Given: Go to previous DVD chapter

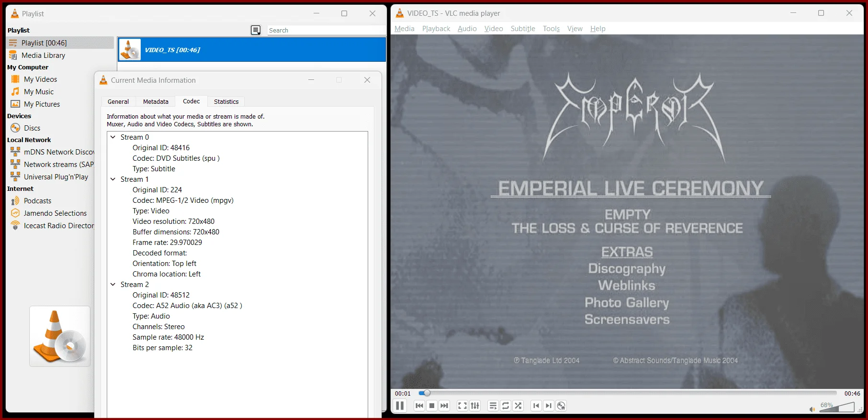Looking at the screenshot, I should click(x=536, y=406).
